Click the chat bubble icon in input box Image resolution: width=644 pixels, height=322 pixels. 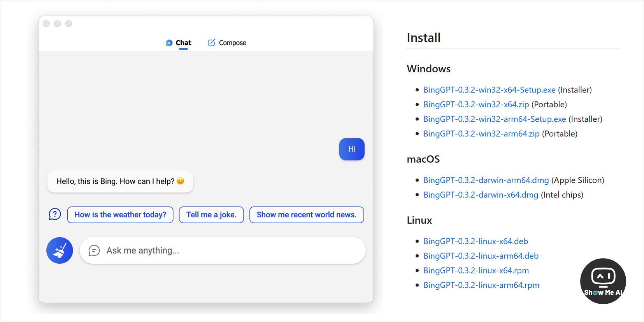tap(94, 250)
